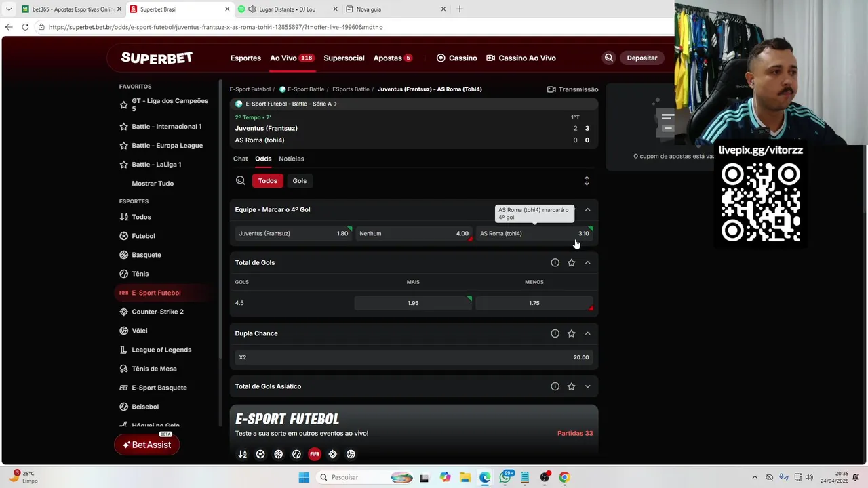Open the Bet Assist button

(x=146, y=445)
